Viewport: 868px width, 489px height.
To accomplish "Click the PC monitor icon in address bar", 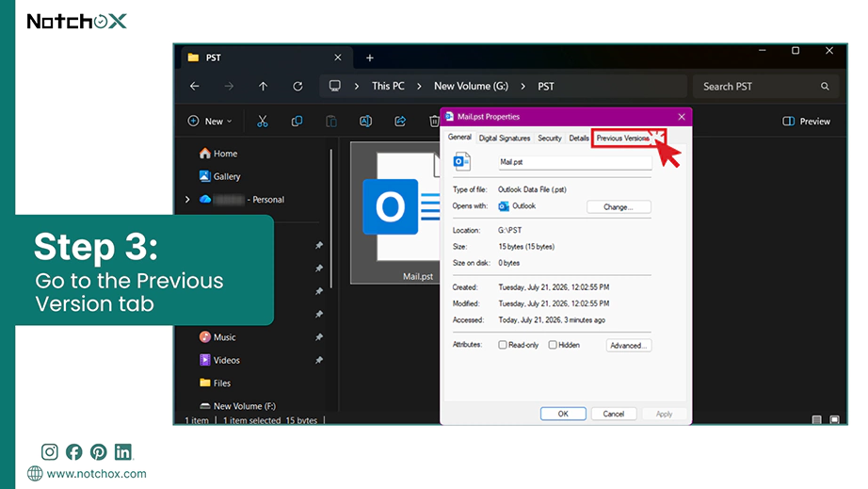I will (x=335, y=86).
